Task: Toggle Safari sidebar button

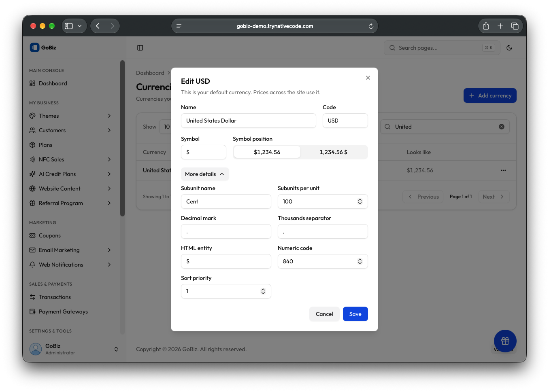Action: tap(69, 26)
